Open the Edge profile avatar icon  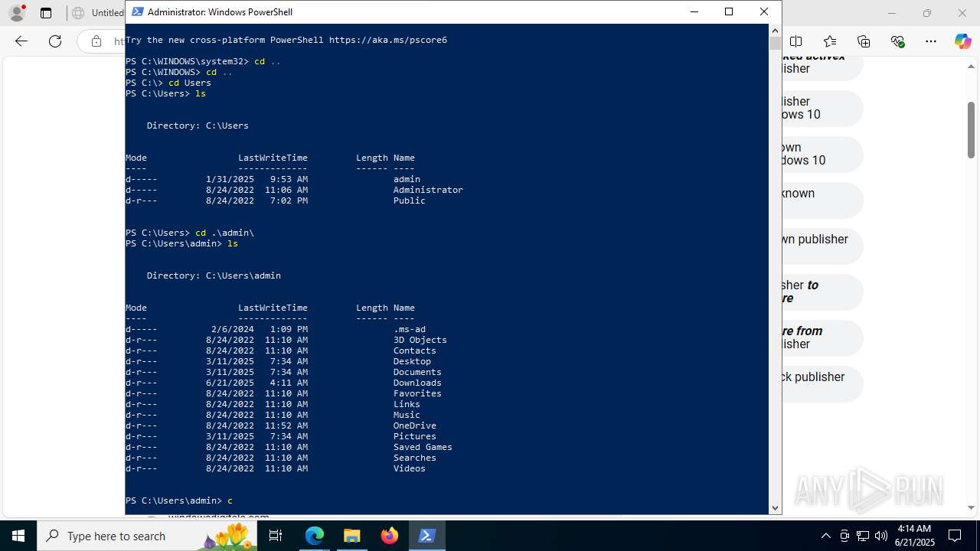tap(17, 13)
